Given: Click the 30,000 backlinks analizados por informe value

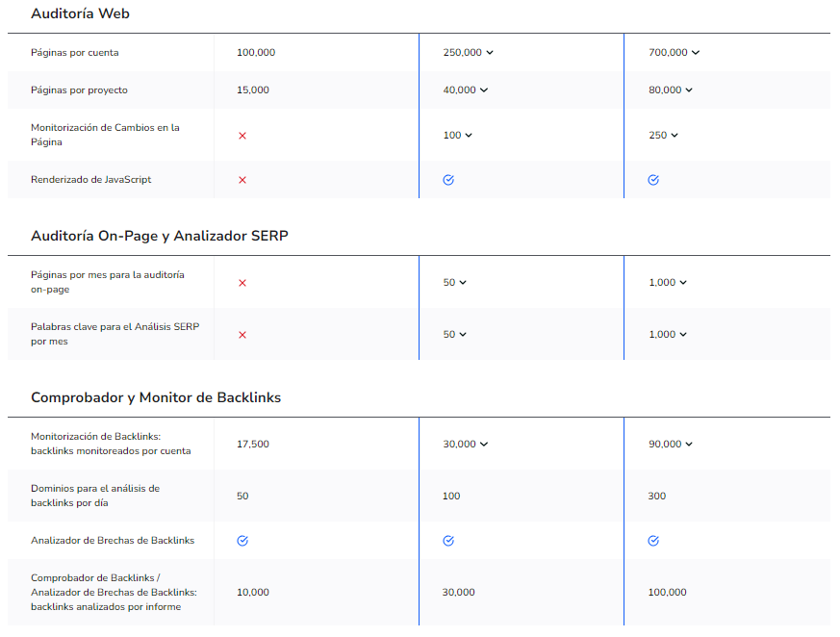Looking at the screenshot, I should (459, 593).
